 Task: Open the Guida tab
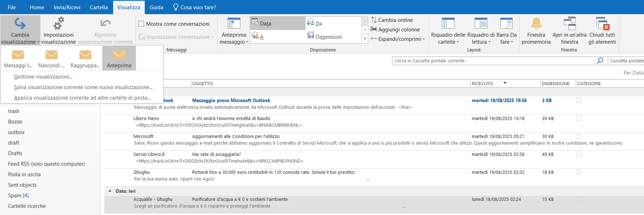[156, 7]
